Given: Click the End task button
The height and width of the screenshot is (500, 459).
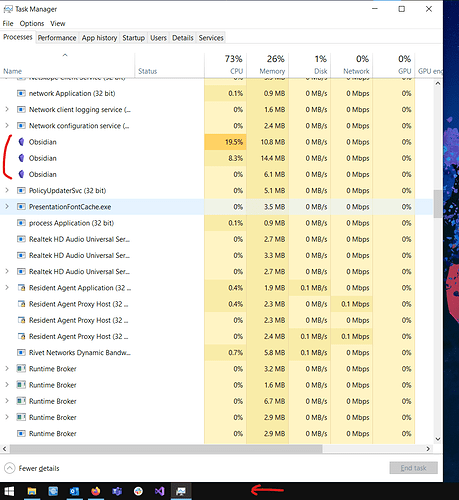Looking at the screenshot, I should pyautogui.click(x=413, y=468).
